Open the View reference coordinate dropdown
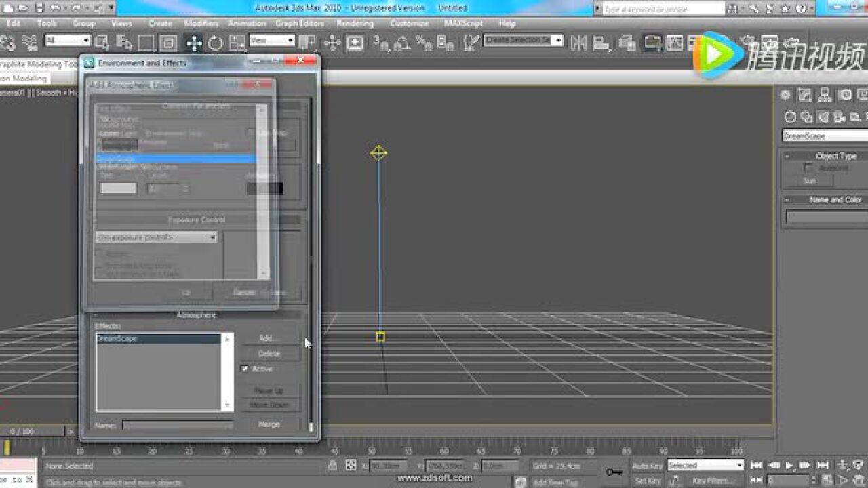The width and height of the screenshot is (868, 488). [272, 41]
